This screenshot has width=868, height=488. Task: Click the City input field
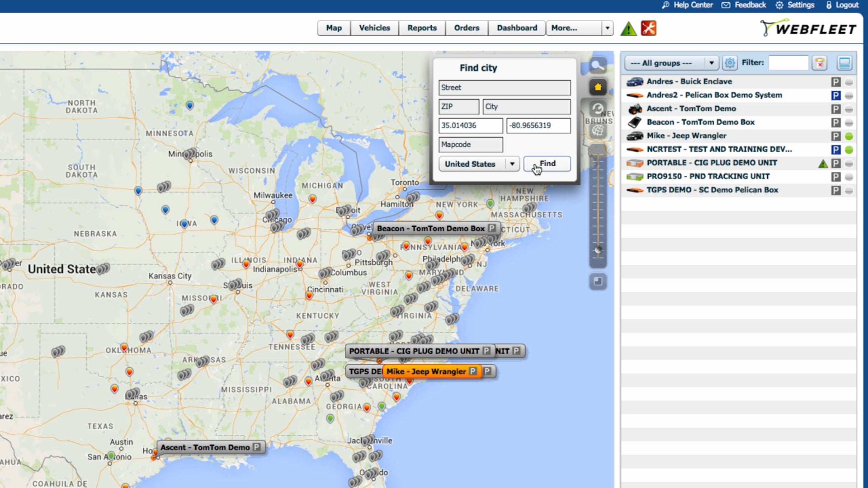[526, 107]
